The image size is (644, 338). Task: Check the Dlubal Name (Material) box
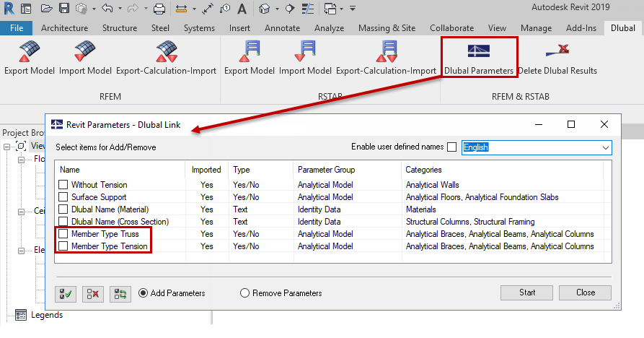click(x=63, y=209)
